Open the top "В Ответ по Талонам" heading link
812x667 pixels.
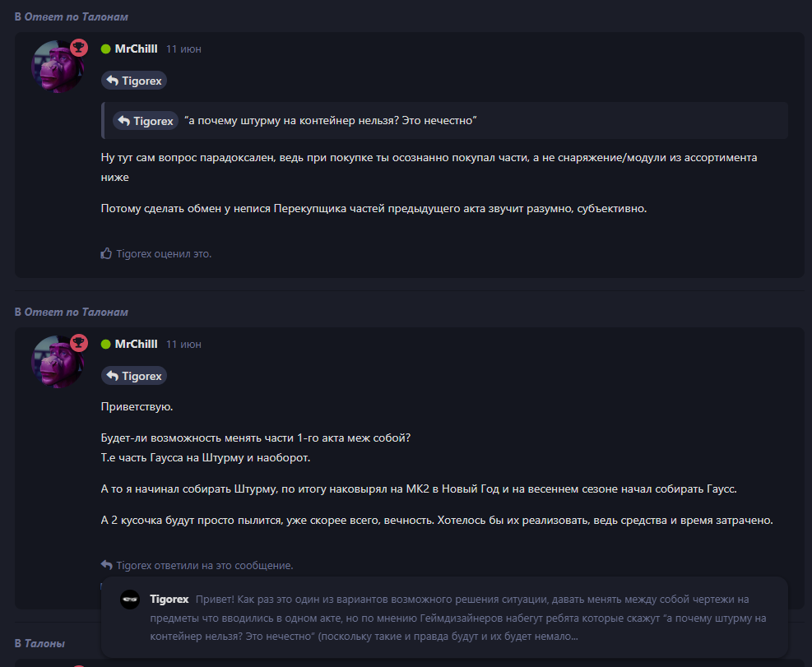pyautogui.click(x=71, y=16)
